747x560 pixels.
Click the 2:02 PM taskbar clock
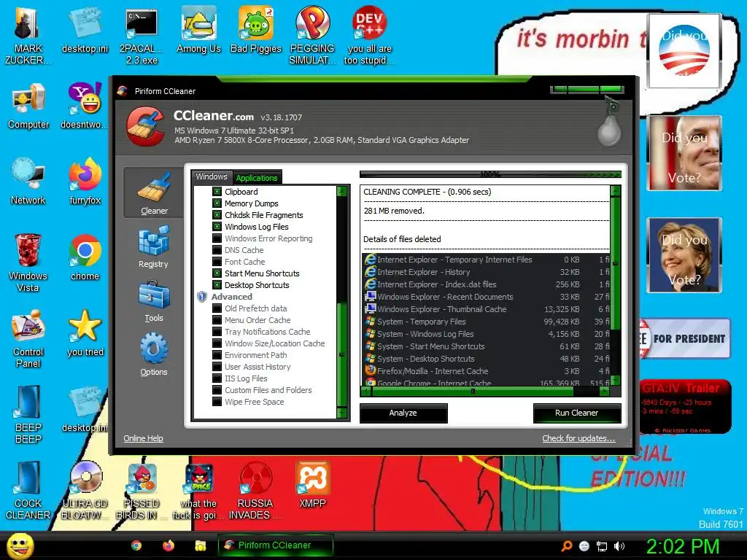(x=683, y=546)
